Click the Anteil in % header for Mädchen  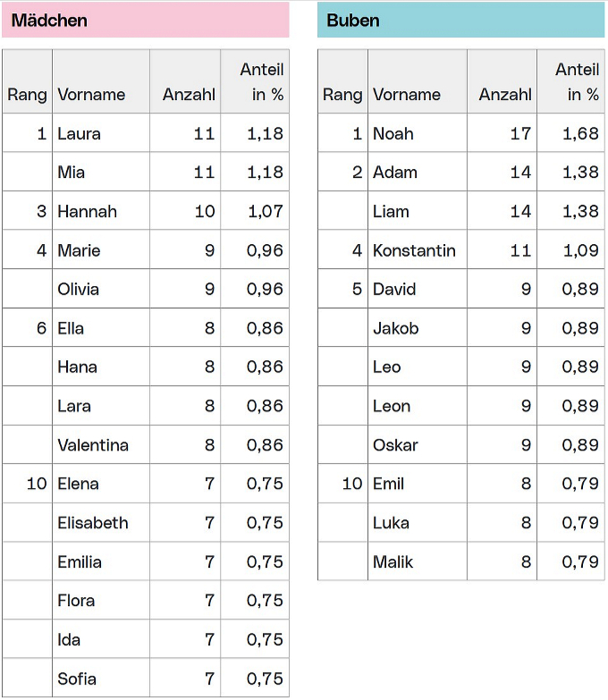tap(261, 82)
